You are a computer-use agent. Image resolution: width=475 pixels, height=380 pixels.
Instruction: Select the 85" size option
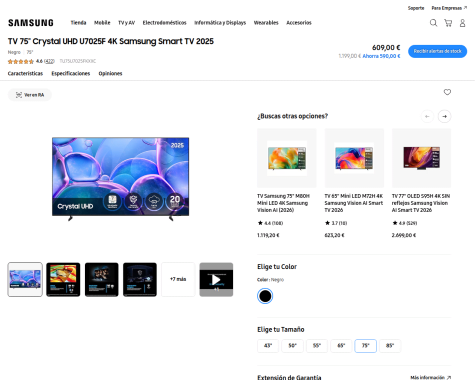tap(390, 346)
